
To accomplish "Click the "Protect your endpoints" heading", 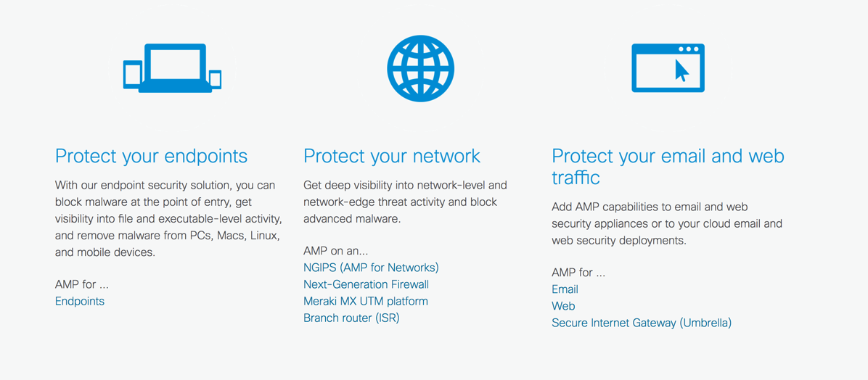I will pyautogui.click(x=151, y=156).
